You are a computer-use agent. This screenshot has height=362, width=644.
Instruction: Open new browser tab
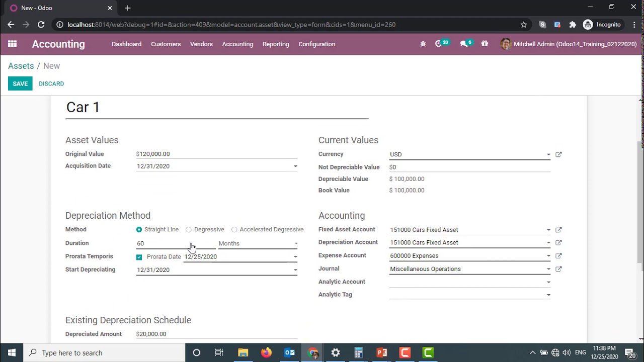click(128, 8)
